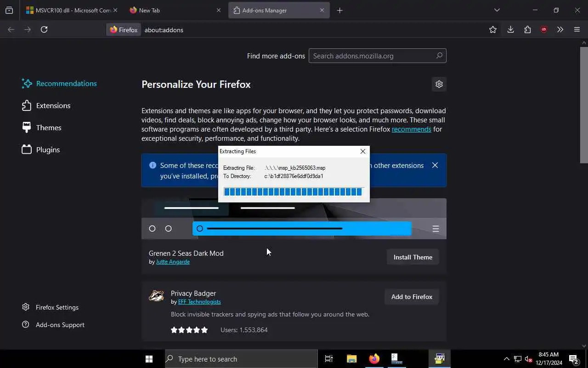This screenshot has height=368, width=588.
Task: Close the Add-ons Manager tab
Action: click(322, 10)
